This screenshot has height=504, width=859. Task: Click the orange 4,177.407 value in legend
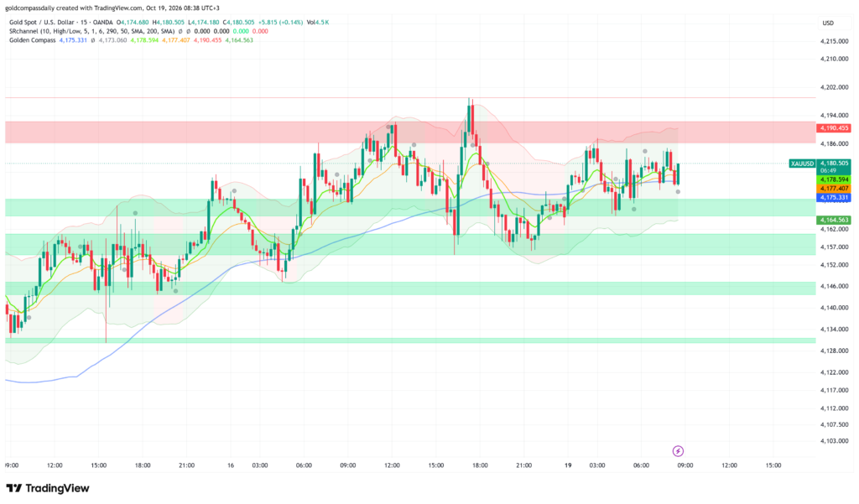point(176,40)
